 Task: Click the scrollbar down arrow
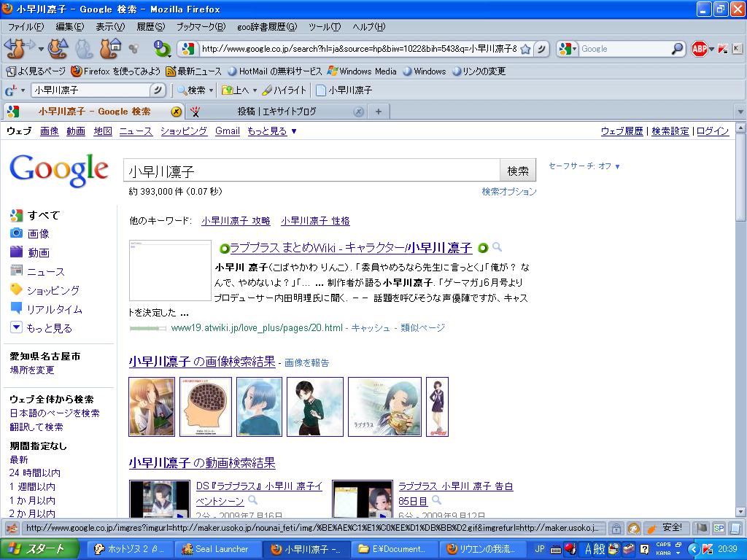741,513
